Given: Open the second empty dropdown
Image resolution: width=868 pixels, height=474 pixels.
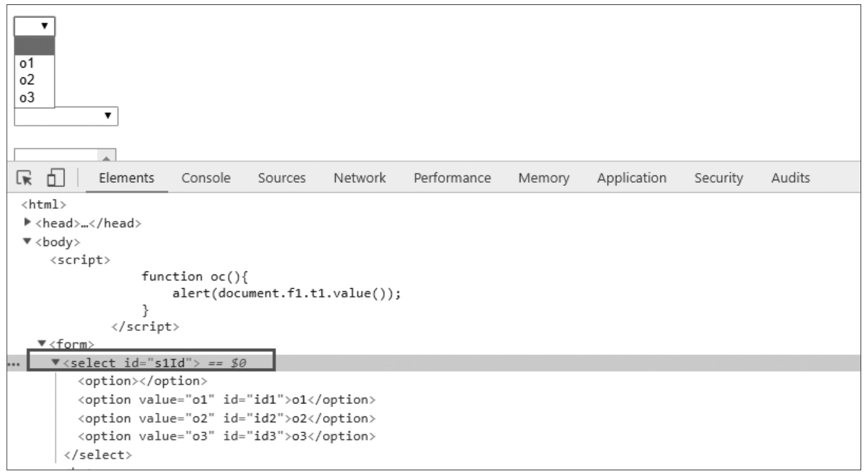Looking at the screenshot, I should coord(66,116).
